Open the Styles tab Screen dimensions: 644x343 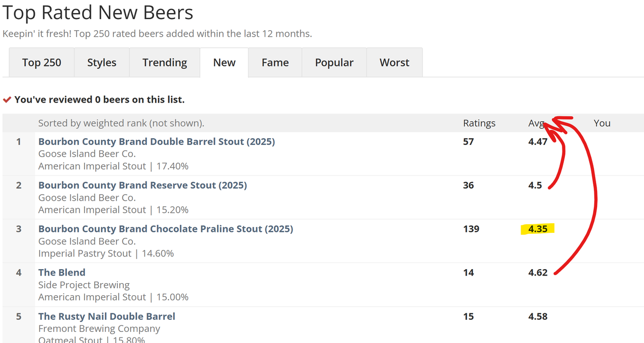[x=102, y=62]
